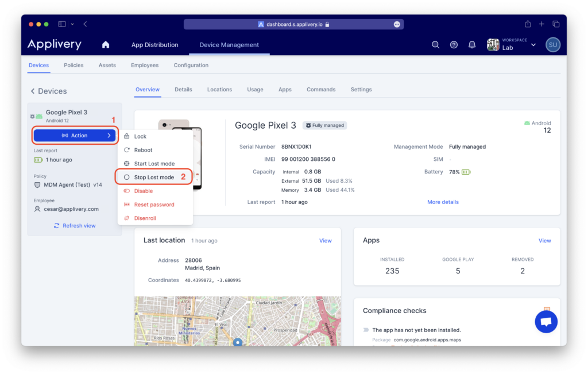Open the Details device tab
The image size is (588, 374).
pyautogui.click(x=183, y=90)
